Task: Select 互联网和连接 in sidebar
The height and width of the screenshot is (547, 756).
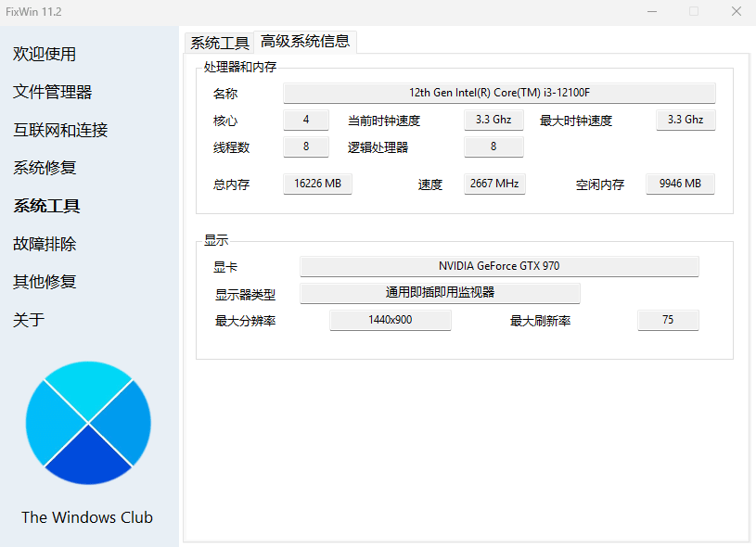Action: (x=60, y=130)
